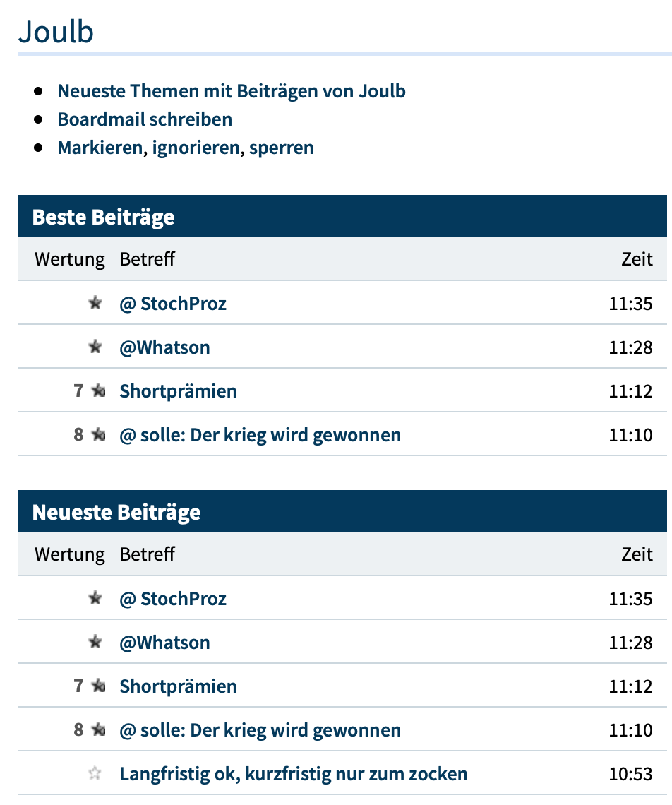Select the star by '@ solle: Der krieg wird gewonnen'

(x=100, y=434)
